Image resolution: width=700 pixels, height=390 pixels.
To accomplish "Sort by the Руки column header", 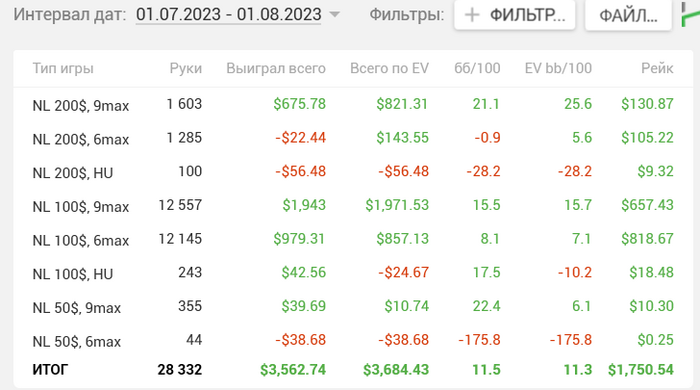I will click(186, 68).
